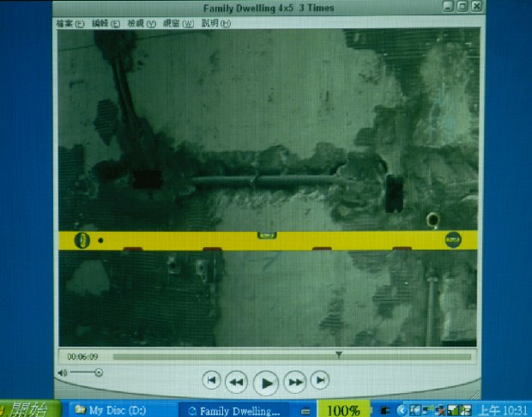Click the playhead marker on the timeline
This screenshot has height=417, width=532.
tap(339, 354)
